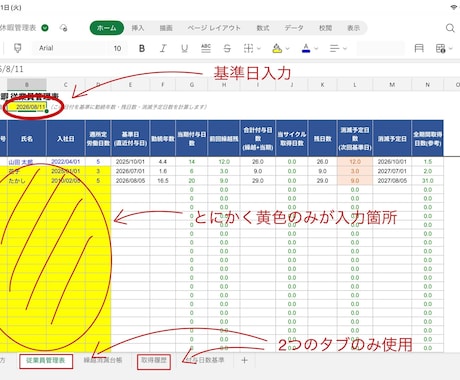Screen dimensions: 460x380
Task: Click the 2026/07/01 base date cell
Action: tap(130, 171)
